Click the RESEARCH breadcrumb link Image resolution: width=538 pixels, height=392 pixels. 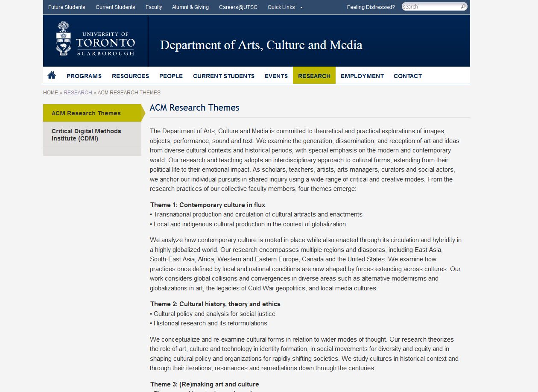78,93
